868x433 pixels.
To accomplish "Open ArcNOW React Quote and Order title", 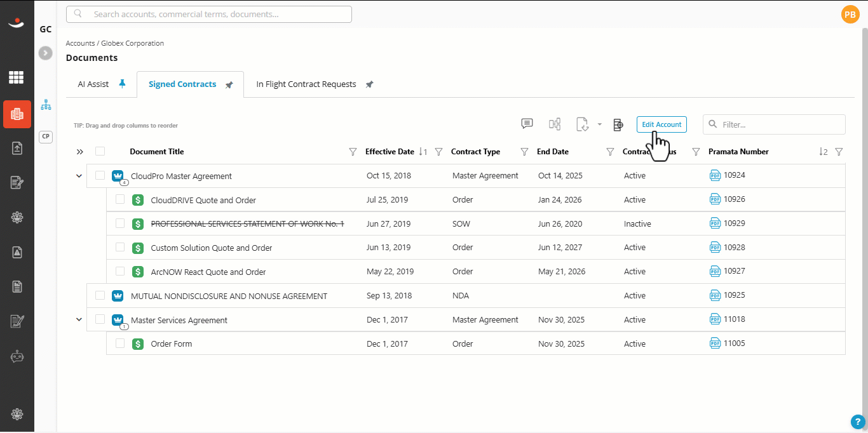I will [x=208, y=272].
